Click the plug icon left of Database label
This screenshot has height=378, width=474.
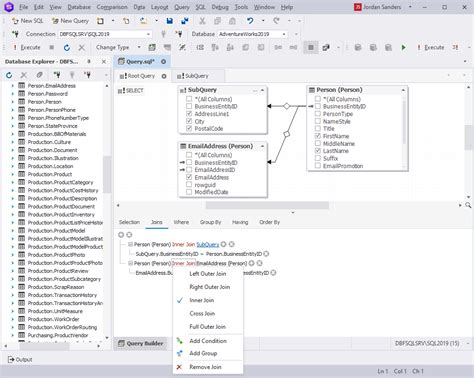179,34
